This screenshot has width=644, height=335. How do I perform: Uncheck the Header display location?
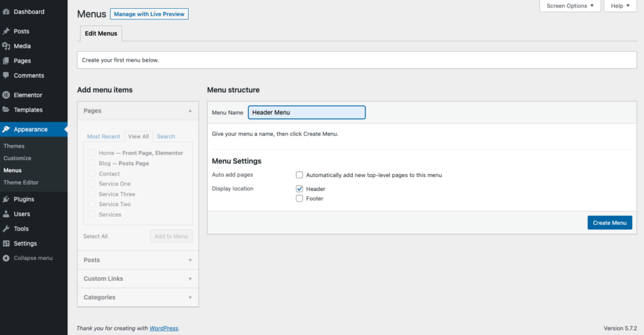[x=299, y=189]
